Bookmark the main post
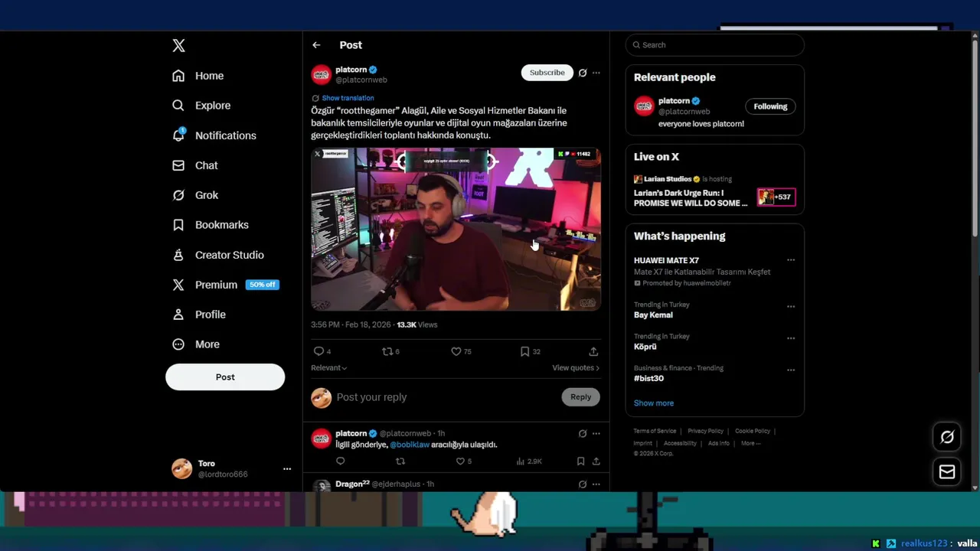Screen dimensions: 980x551 point(525,351)
